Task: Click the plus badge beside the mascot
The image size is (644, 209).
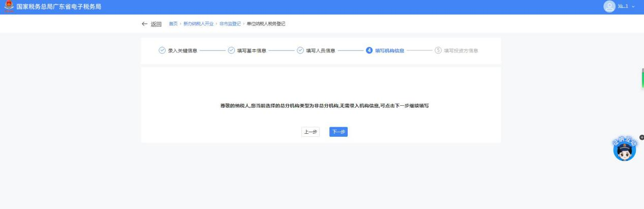Action: [641, 137]
